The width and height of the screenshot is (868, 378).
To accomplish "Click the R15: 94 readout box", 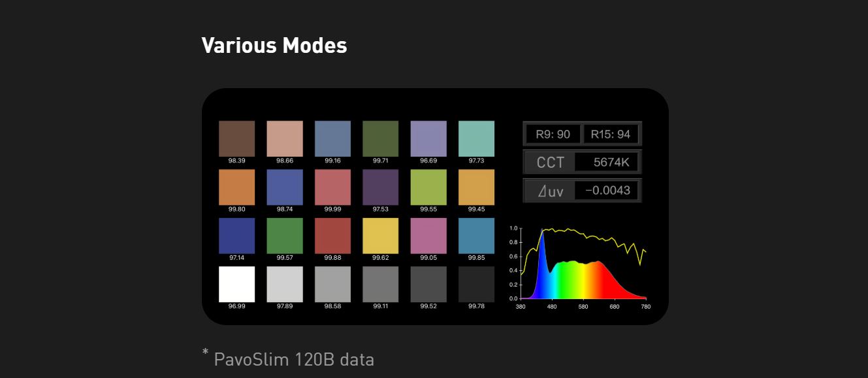I will click(611, 134).
